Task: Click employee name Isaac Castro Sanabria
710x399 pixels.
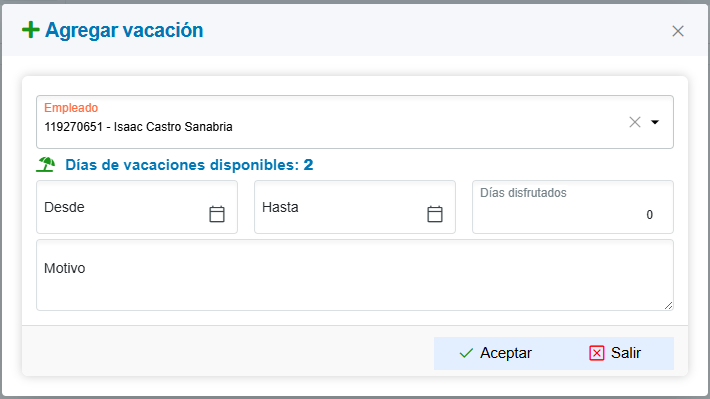Action: 173,127
